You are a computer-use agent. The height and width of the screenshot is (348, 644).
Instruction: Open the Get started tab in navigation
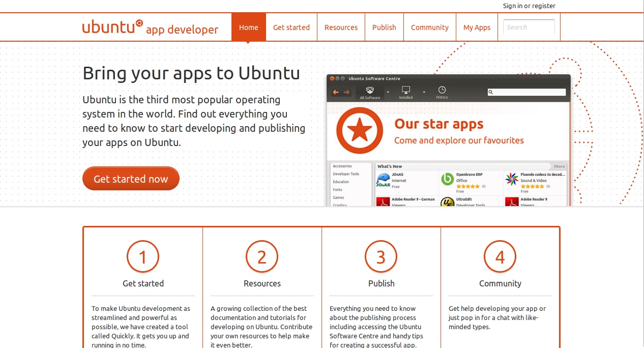tap(291, 27)
